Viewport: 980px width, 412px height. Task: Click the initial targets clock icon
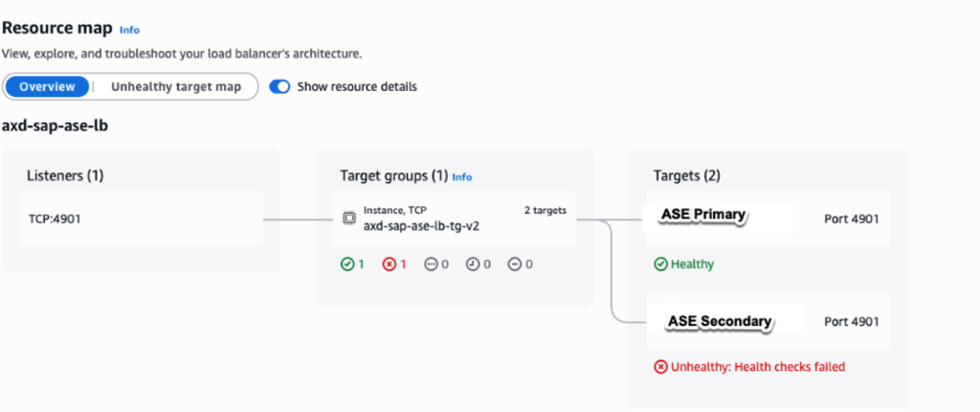473,263
